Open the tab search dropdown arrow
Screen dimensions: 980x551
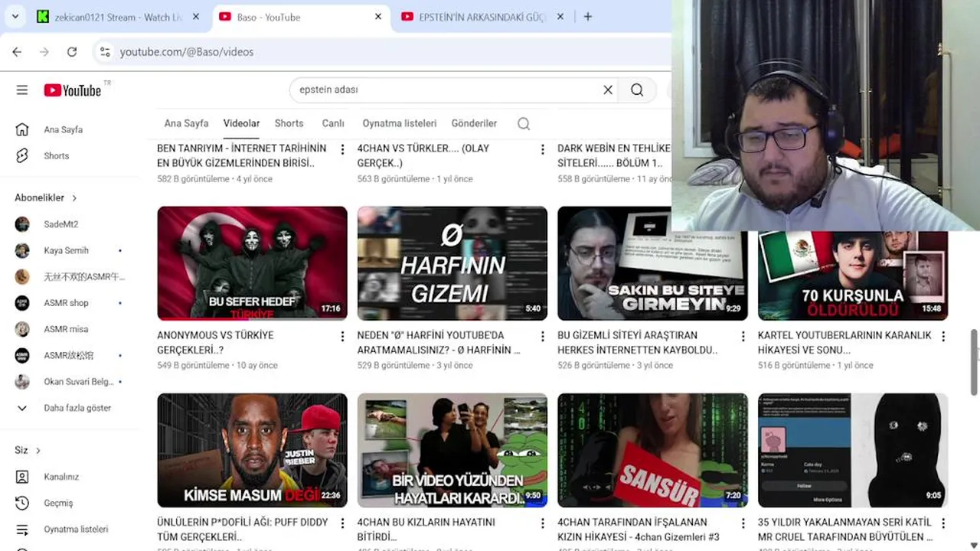15,17
